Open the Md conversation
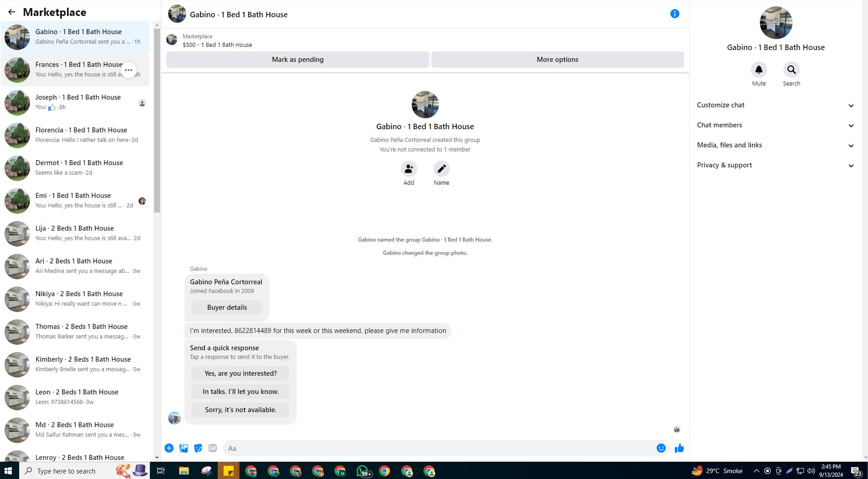This screenshot has height=479, width=868. pos(75,430)
